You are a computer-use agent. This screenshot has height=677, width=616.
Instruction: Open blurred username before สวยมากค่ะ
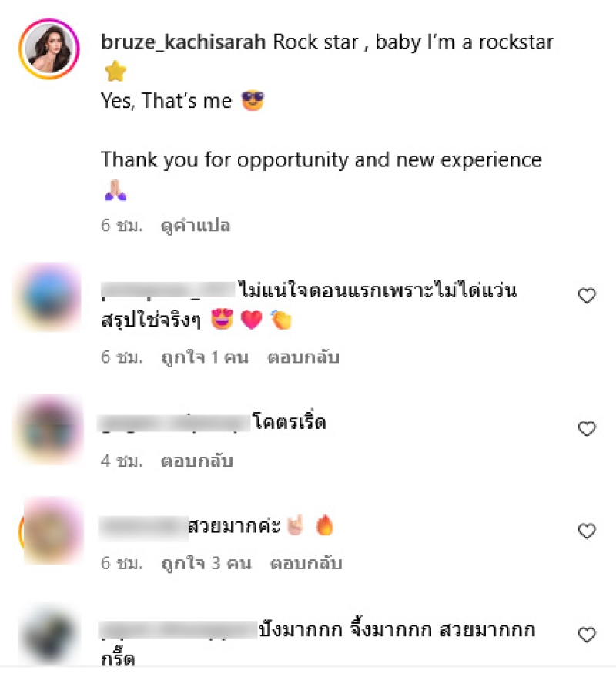point(143,528)
